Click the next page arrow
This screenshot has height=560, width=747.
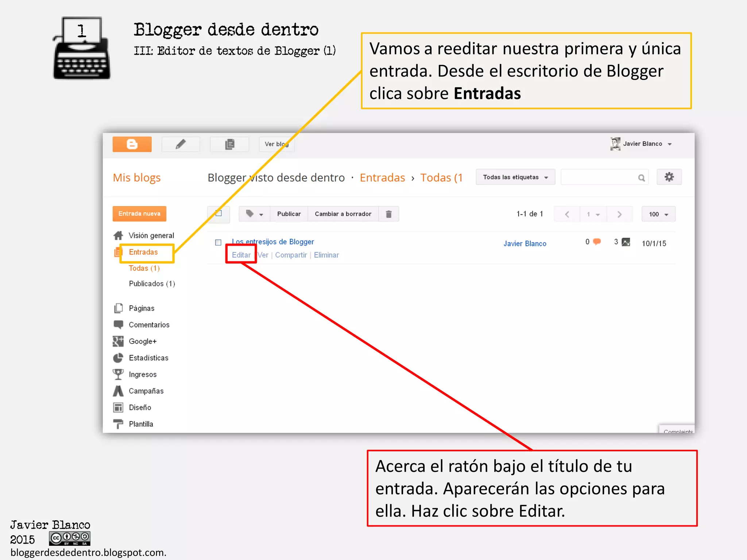coord(619,214)
